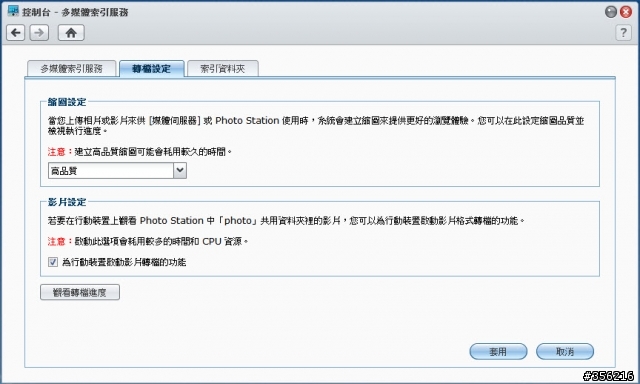Minimize the control panel window
This screenshot has width=640, height=384.
pyautogui.click(x=611, y=12)
